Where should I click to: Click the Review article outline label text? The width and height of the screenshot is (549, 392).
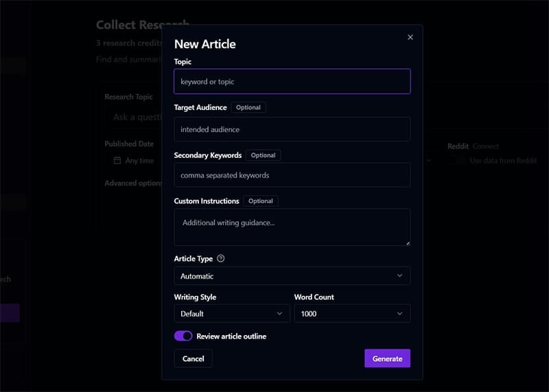pos(231,336)
